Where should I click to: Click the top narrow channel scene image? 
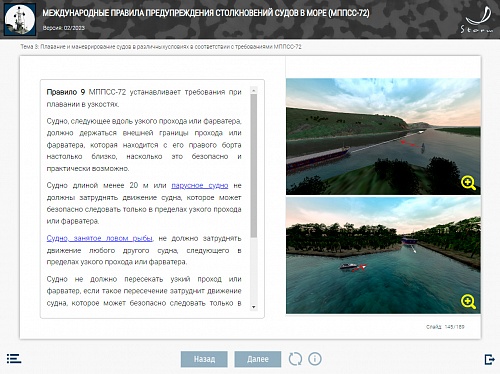[x=383, y=136]
